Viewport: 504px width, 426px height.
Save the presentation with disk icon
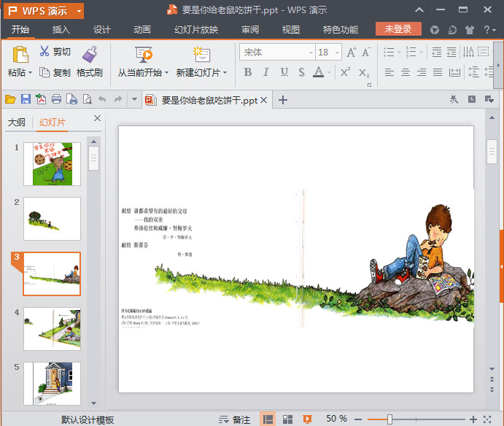coord(26,99)
